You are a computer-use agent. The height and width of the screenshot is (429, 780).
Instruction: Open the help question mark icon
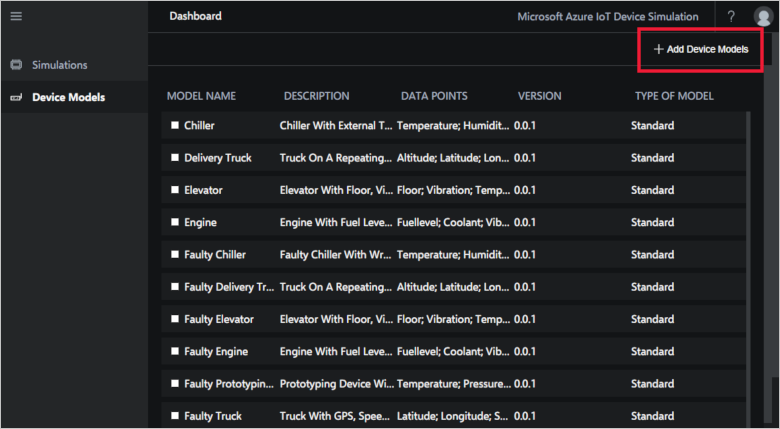pyautogui.click(x=731, y=16)
